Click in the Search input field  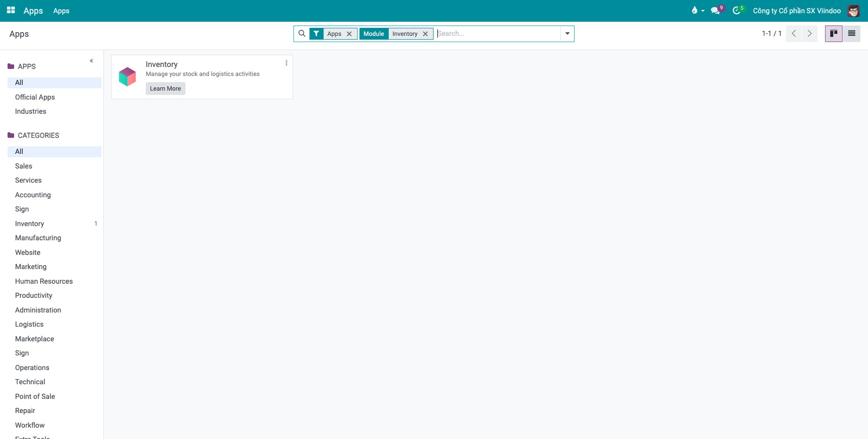(x=498, y=34)
